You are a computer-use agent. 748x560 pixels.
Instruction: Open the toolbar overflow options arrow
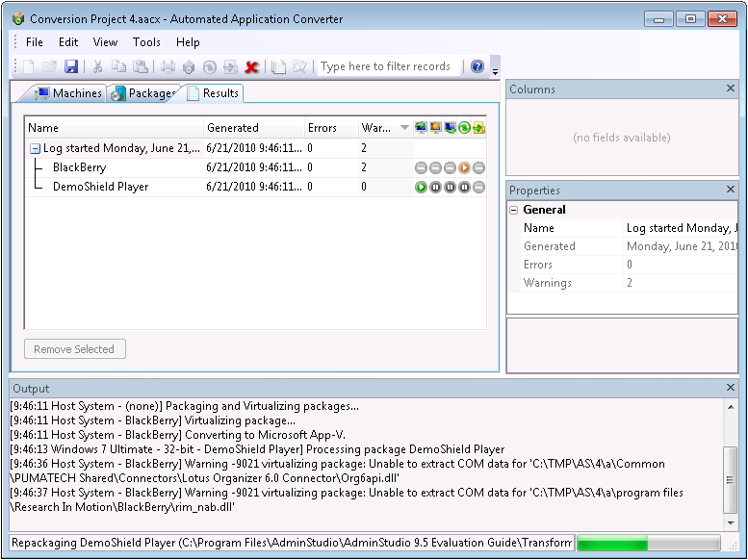(495, 70)
